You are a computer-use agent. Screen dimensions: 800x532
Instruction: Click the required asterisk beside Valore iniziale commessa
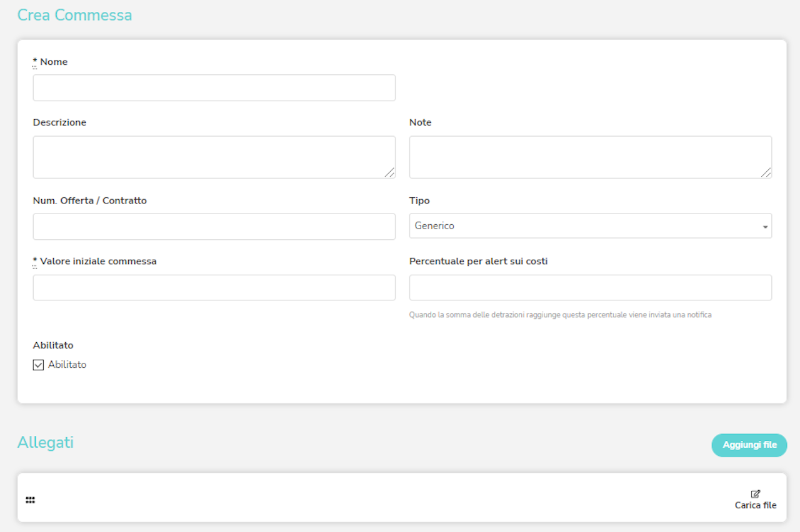point(35,261)
